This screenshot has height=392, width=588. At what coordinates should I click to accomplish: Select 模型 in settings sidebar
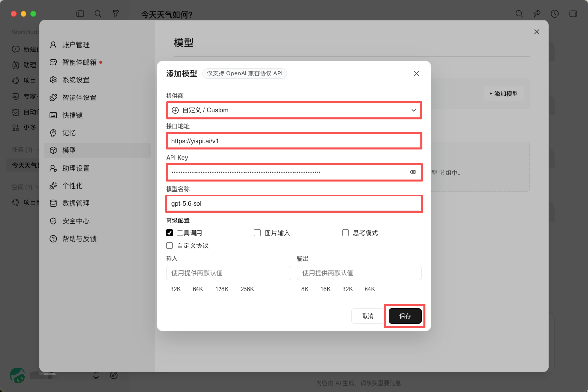click(x=97, y=150)
